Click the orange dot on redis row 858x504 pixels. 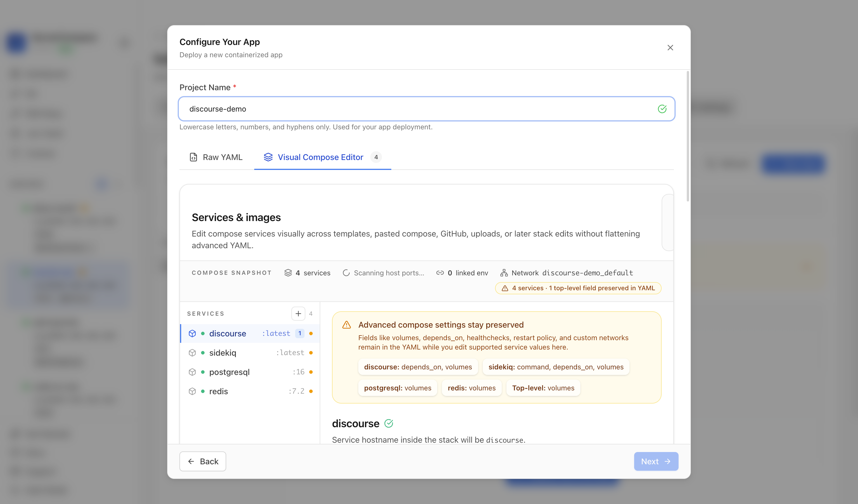311,391
